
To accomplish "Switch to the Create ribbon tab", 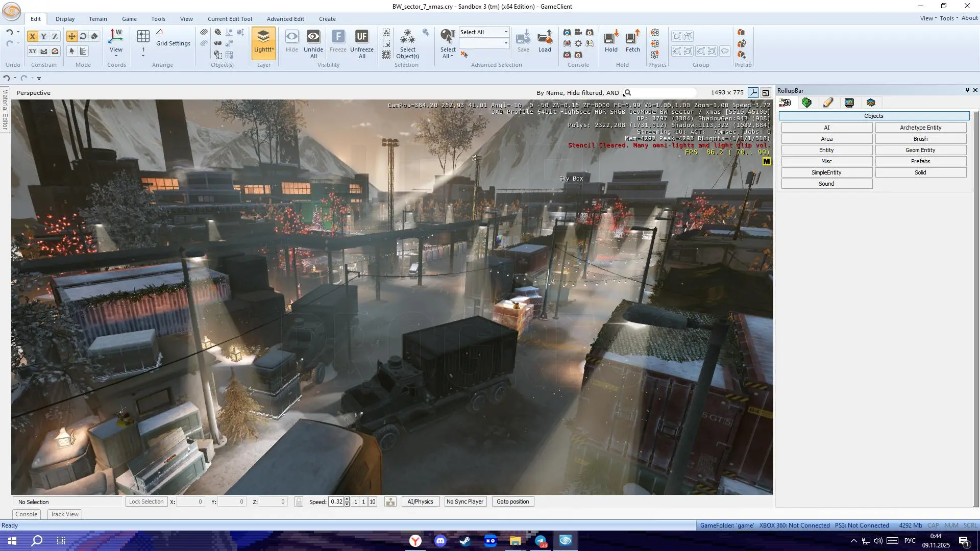I will point(327,19).
